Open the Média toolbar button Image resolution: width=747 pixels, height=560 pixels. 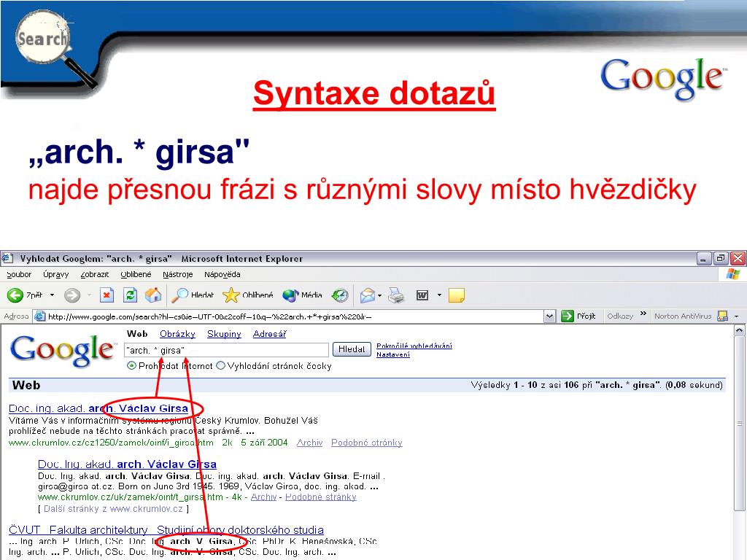(x=302, y=295)
